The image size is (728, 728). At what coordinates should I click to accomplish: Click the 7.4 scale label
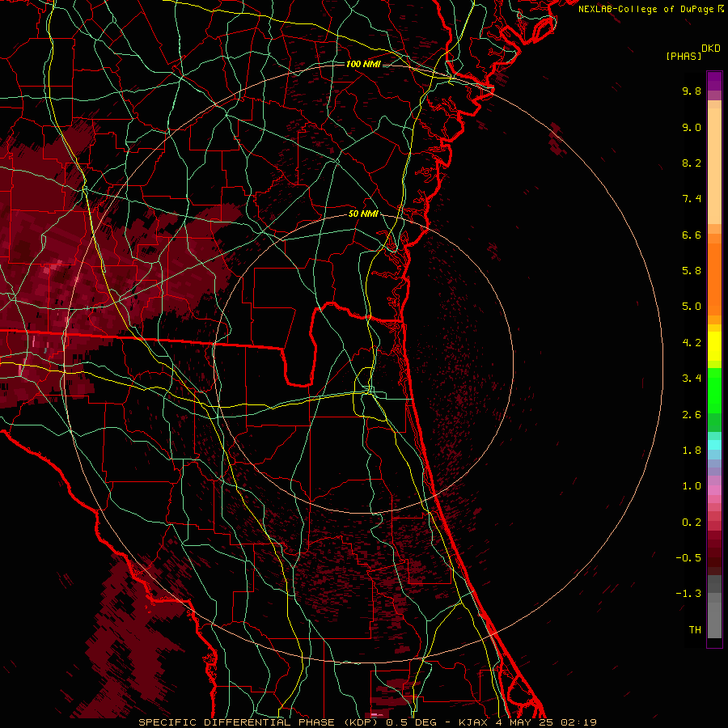692,199
